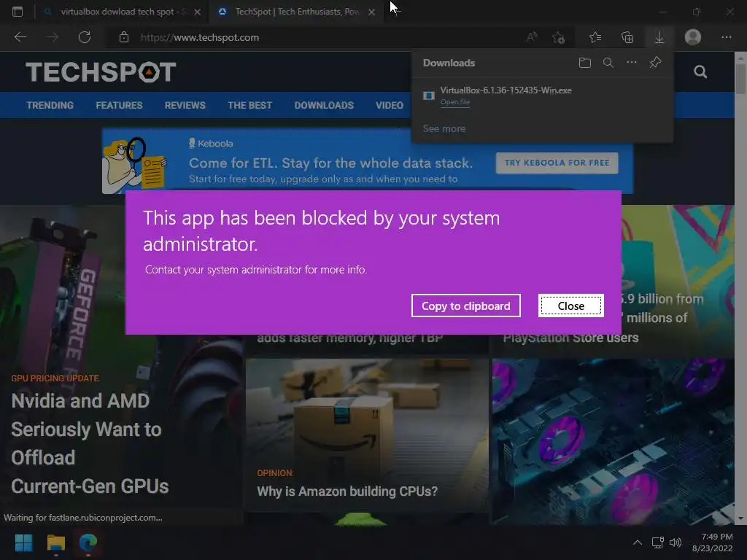The image size is (747, 560).
Task: Close the virtualbox download search tab
Action: 197,12
